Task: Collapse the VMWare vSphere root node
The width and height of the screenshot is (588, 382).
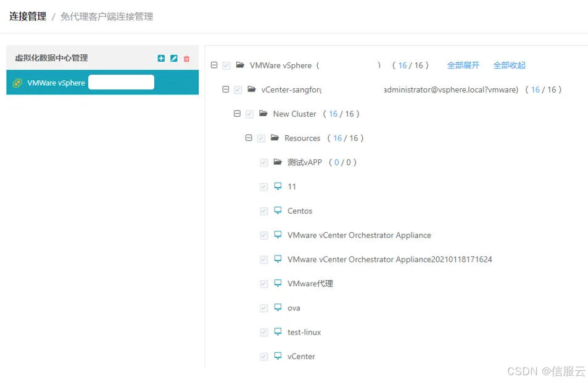Action: click(214, 65)
